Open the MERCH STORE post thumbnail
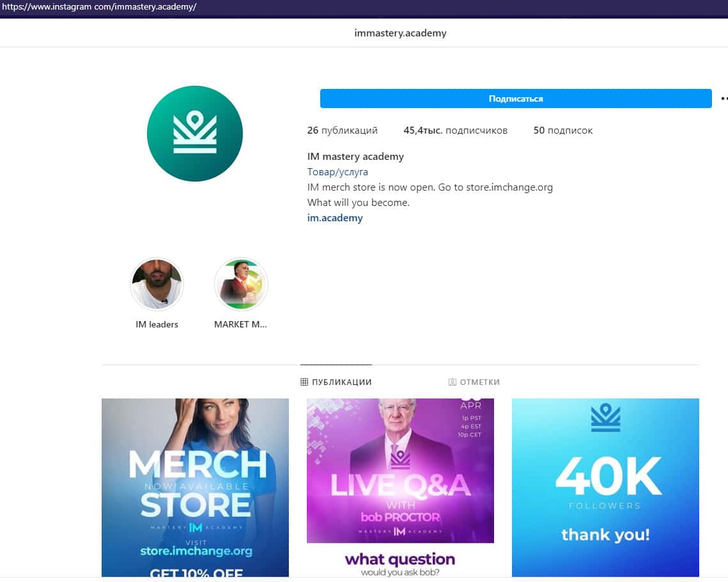 click(x=195, y=487)
